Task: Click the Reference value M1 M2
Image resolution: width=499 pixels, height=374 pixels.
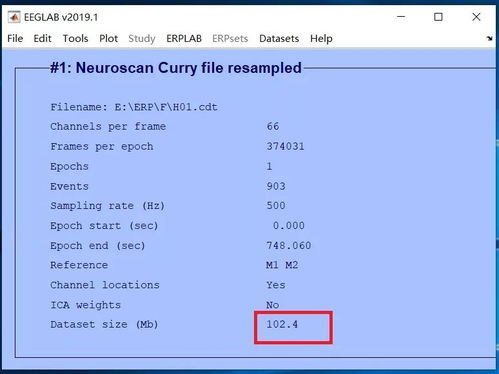Action: [x=282, y=265]
